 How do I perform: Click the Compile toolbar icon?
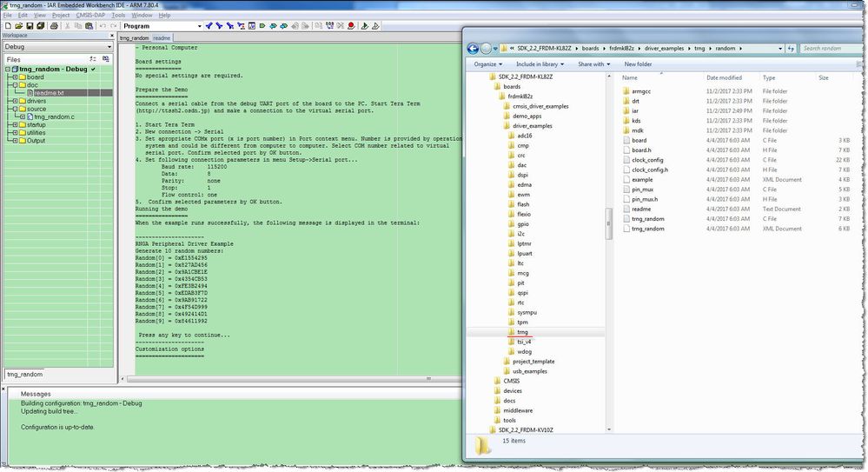coord(319,26)
